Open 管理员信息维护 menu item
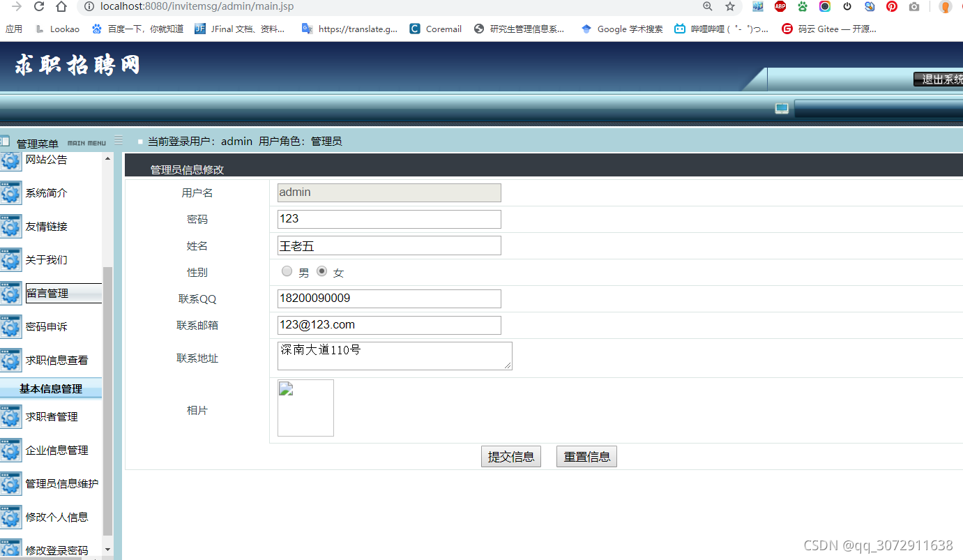Viewport: 963px width, 560px height. [62, 484]
